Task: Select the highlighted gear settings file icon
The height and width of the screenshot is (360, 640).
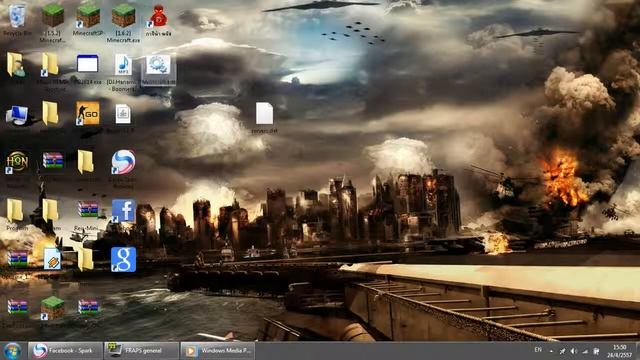Action: [158, 65]
